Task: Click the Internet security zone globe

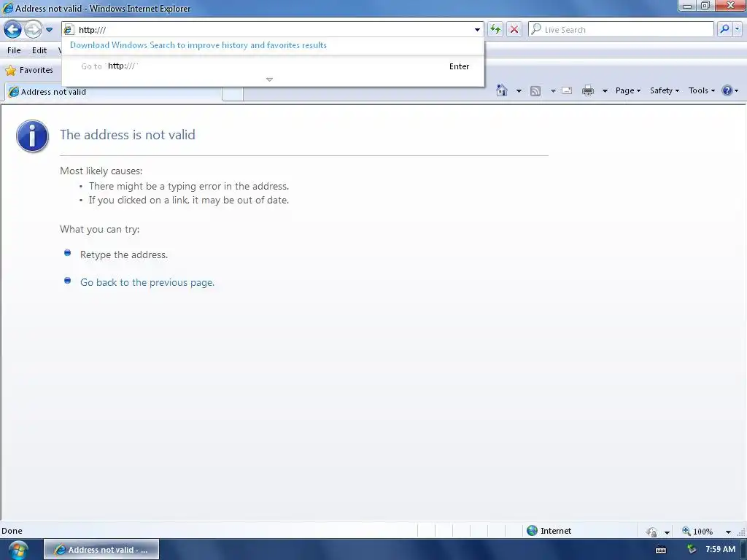Action: [532, 531]
